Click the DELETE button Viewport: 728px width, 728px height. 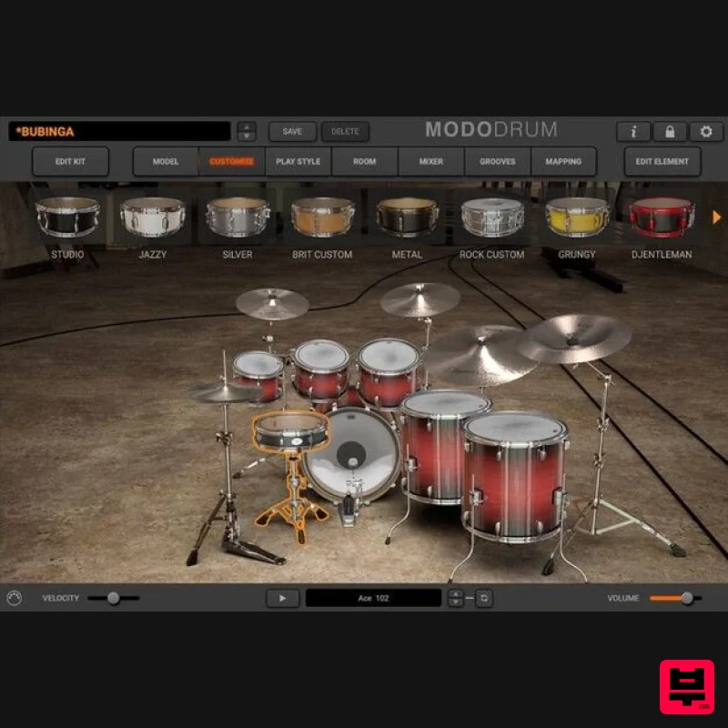tap(346, 132)
